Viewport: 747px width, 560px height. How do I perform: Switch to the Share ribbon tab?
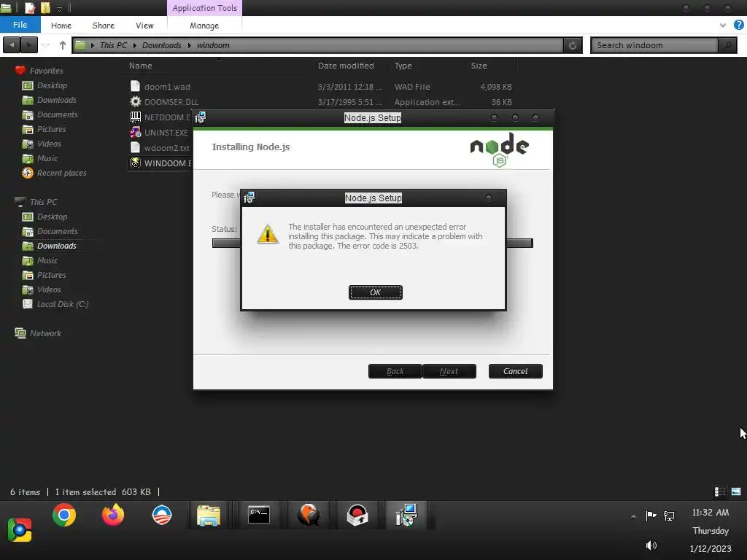(103, 26)
